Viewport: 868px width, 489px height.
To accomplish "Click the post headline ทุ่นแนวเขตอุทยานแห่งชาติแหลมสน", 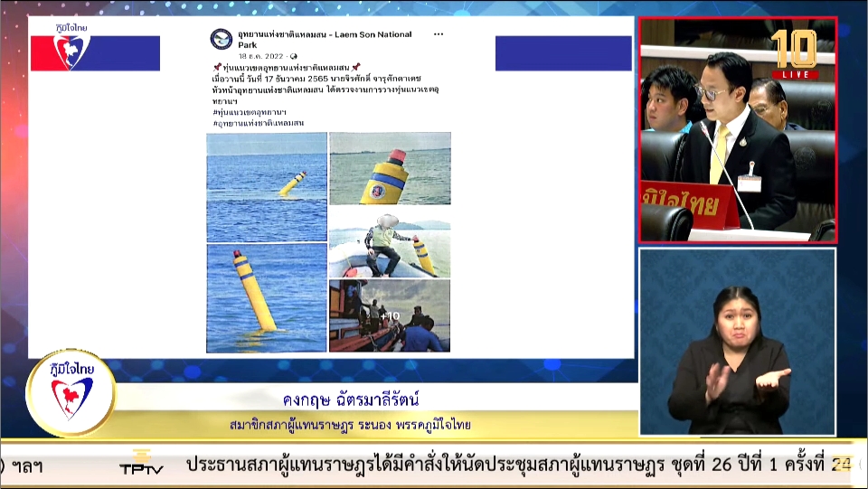I will pyautogui.click(x=287, y=68).
